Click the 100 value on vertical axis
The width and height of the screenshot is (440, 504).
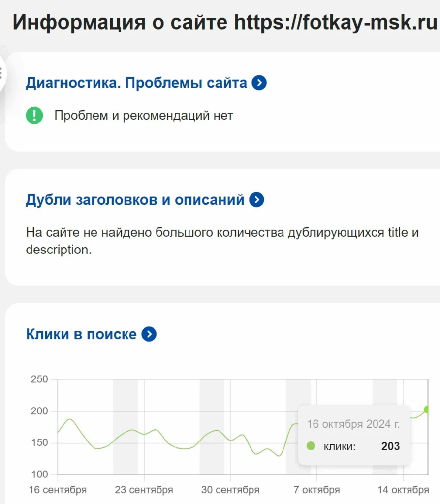pos(39,474)
